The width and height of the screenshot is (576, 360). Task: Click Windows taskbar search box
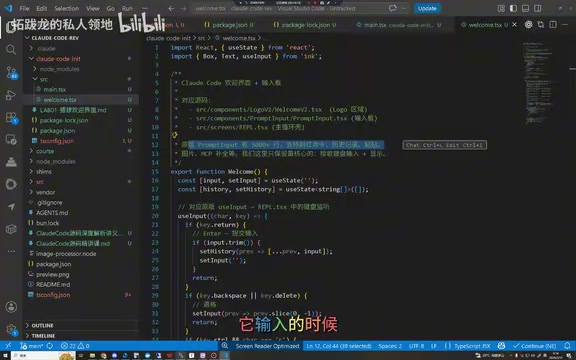point(43,356)
